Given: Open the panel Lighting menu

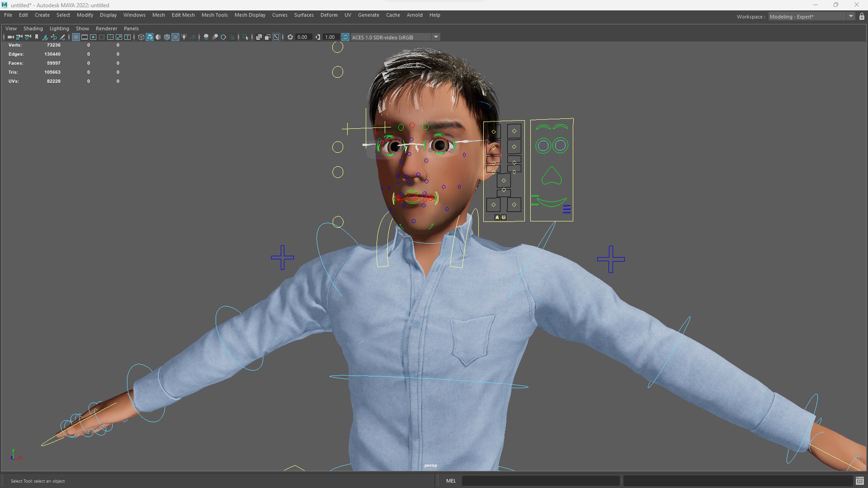Looking at the screenshot, I should tap(59, 28).
